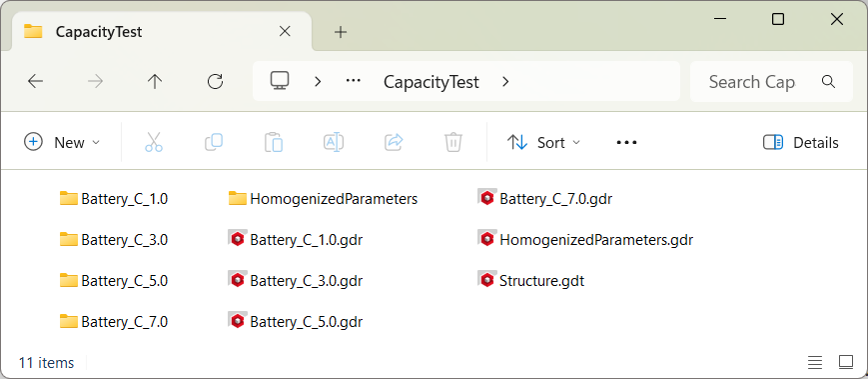868x379 pixels.
Task: Click the Battery_C_1.0 folder icon
Action: [x=69, y=198]
